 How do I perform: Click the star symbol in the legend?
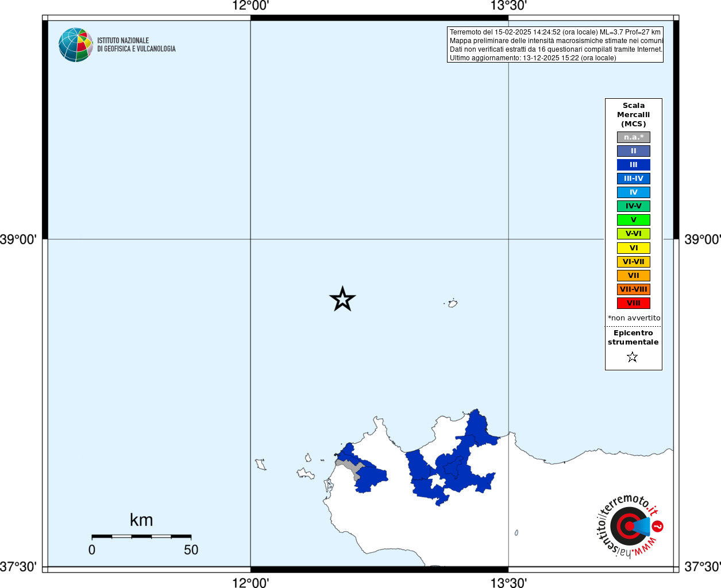(633, 357)
